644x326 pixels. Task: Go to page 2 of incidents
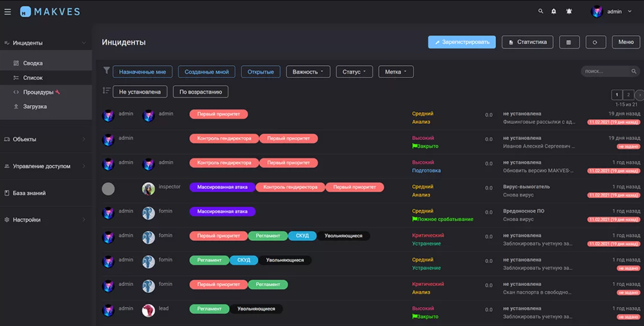[628, 95]
